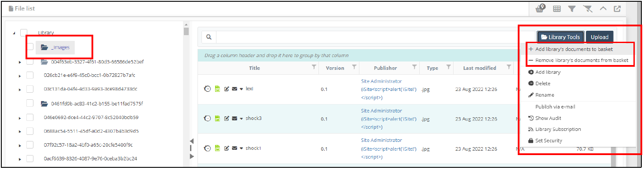Select Remove library's documents from basket
Screen dimensions: 644x170
578,60
